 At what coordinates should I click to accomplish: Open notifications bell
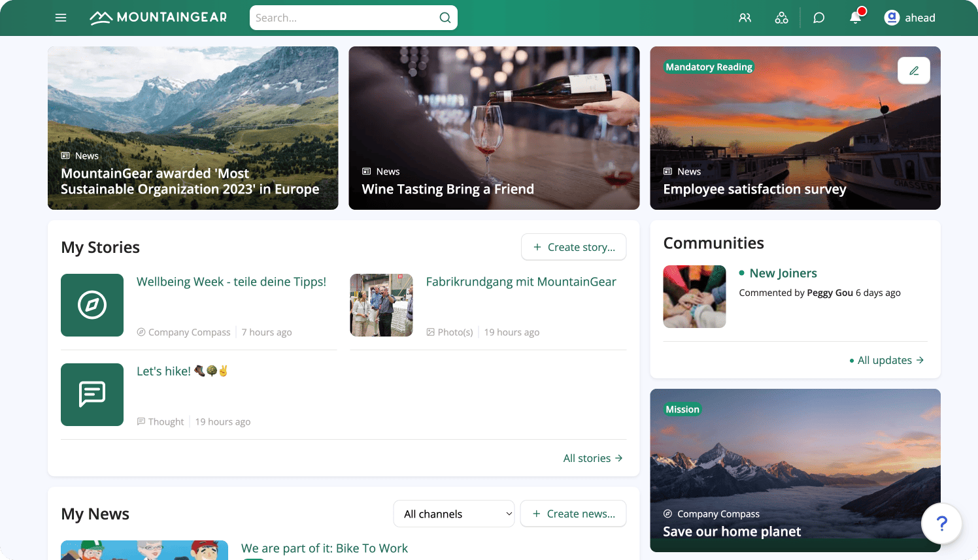pos(855,17)
